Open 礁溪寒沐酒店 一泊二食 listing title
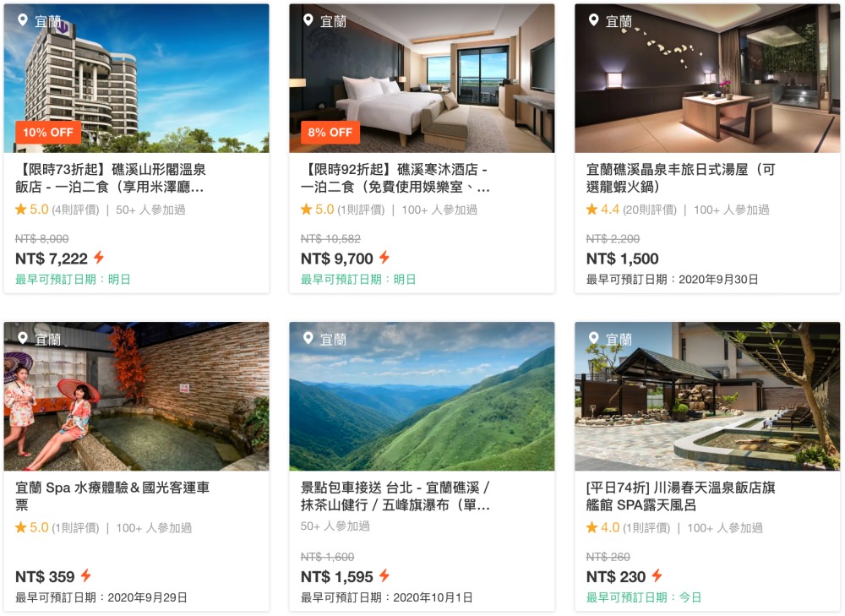This screenshot has height=616, width=845. [x=395, y=178]
